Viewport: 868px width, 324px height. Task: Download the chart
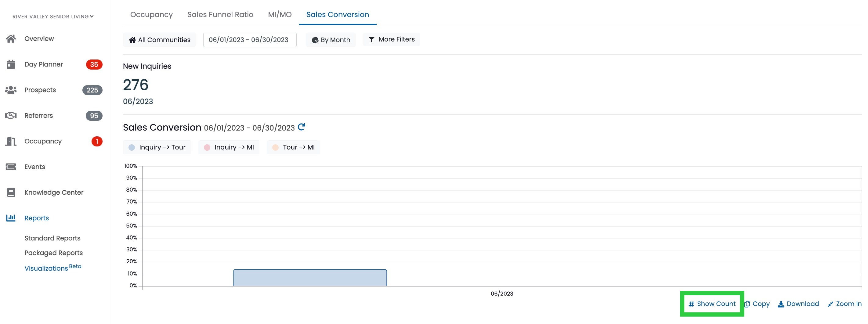click(x=798, y=304)
